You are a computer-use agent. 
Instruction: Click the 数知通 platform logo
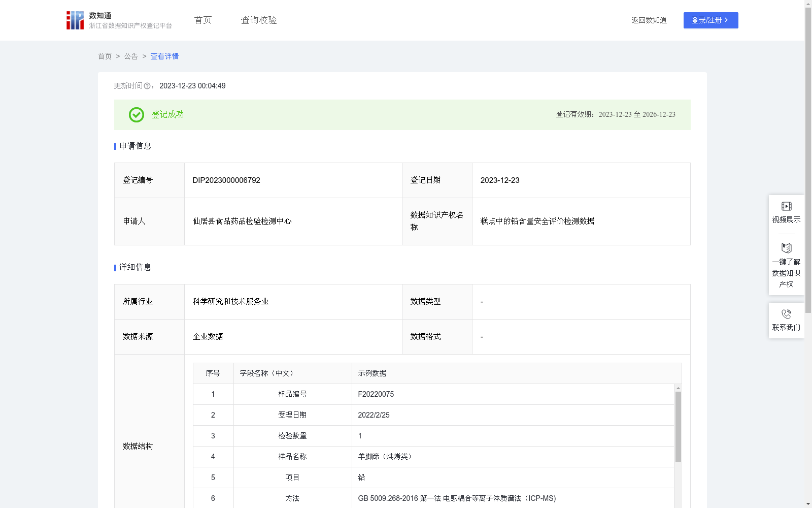pos(119,20)
